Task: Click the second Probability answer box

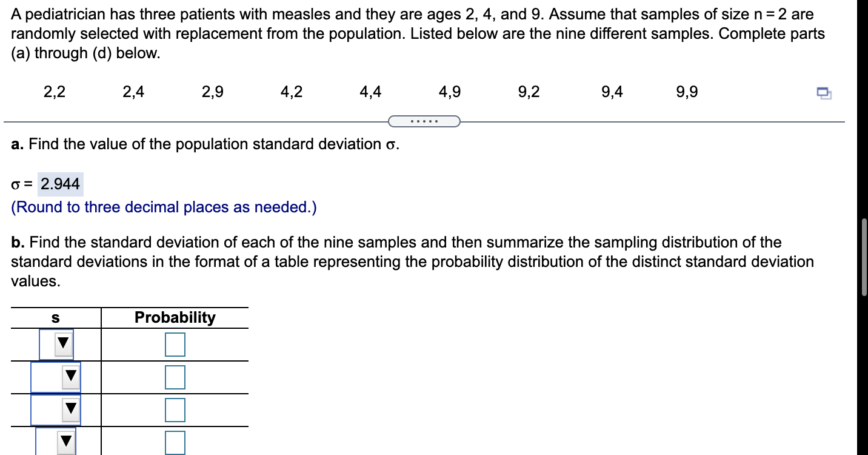Action: click(175, 376)
